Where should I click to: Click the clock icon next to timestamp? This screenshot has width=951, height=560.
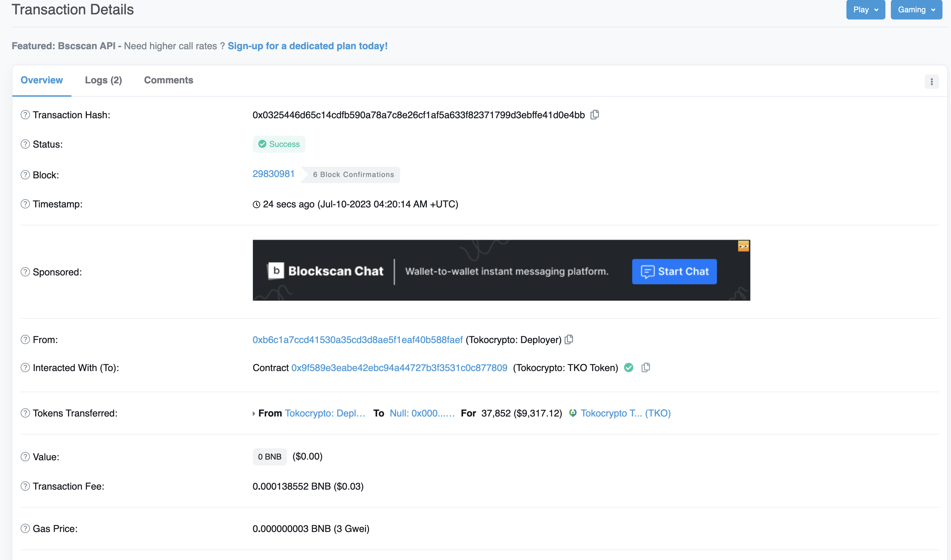(256, 205)
